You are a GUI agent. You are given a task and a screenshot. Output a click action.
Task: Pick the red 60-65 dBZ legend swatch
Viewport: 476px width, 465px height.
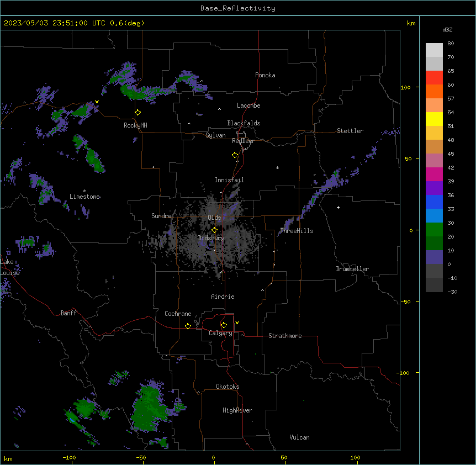pyautogui.click(x=434, y=78)
